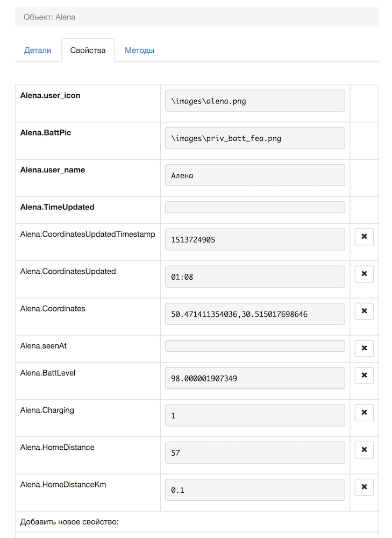This screenshot has width=392, height=538.
Task: Click the Alena.BattLevel value input
Action: (255, 378)
